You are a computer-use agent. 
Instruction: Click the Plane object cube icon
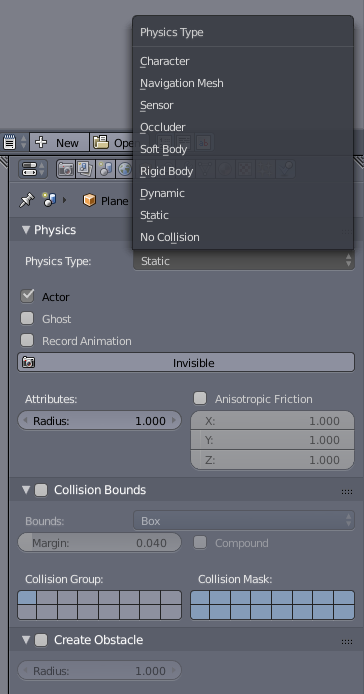(89, 200)
